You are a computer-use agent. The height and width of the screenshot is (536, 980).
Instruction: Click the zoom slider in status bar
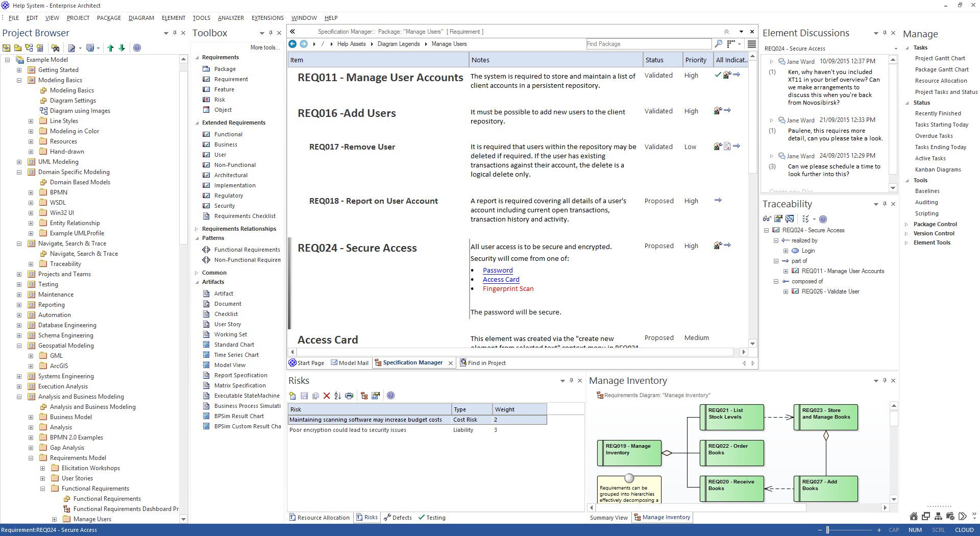point(827,530)
